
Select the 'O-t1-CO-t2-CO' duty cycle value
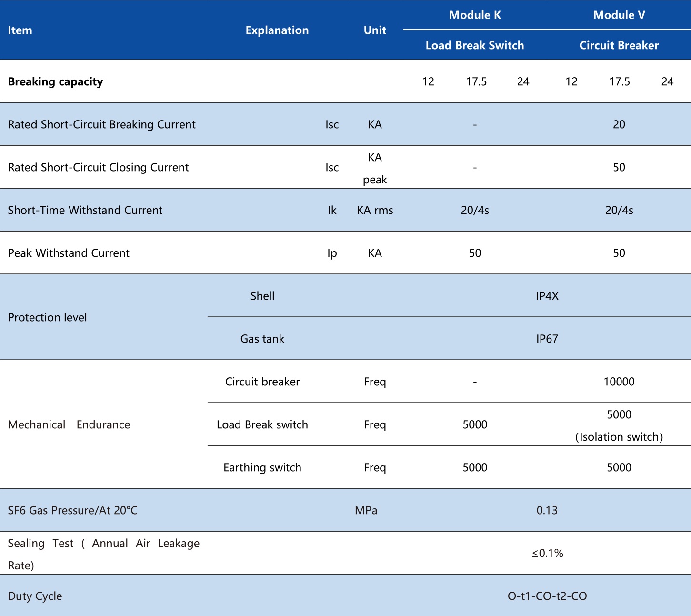pos(547,596)
